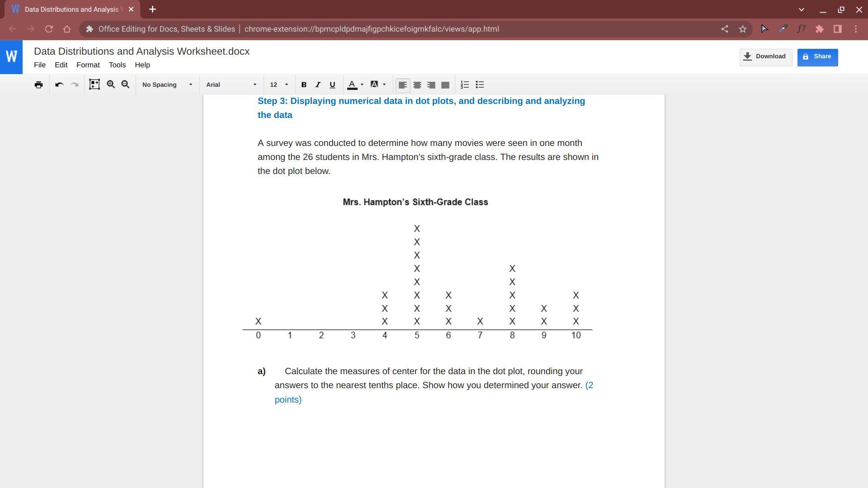Click the Zoom out magnifier

pyautogui.click(x=126, y=85)
